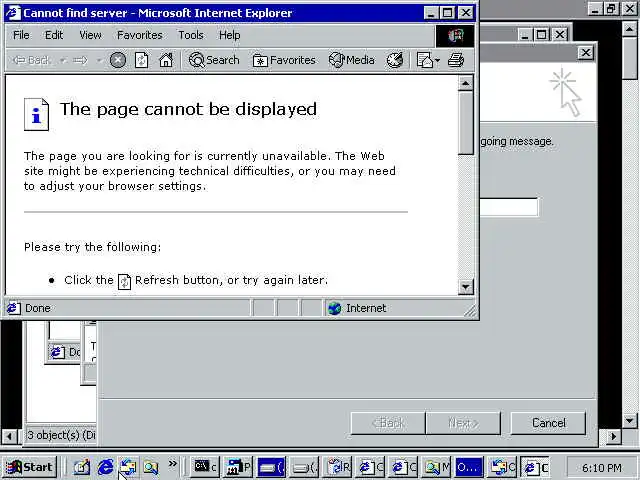640x480 pixels.
Task: Click Cancel in the wizard dialog
Action: pyautogui.click(x=548, y=423)
